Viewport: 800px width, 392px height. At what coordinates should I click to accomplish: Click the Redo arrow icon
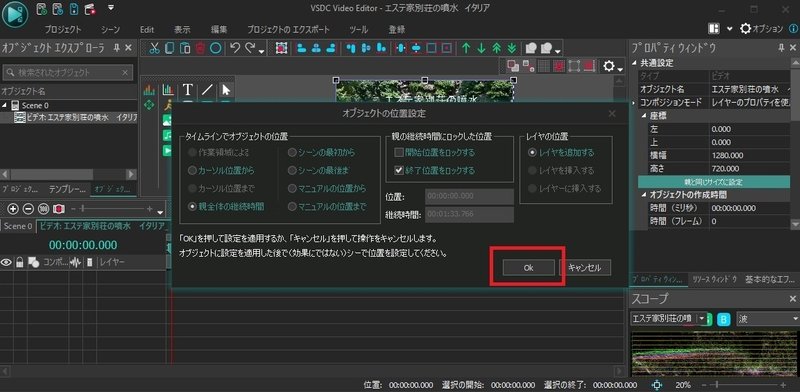pos(250,48)
